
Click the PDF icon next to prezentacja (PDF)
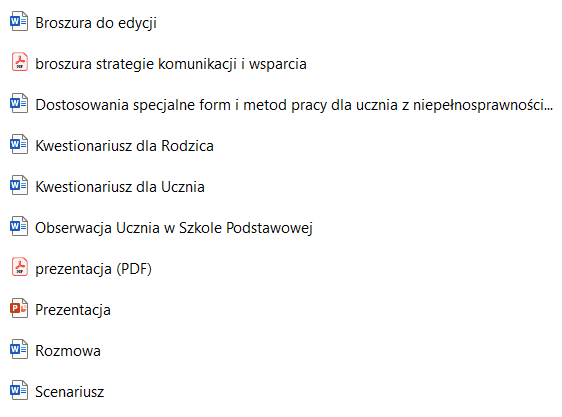[20, 267]
